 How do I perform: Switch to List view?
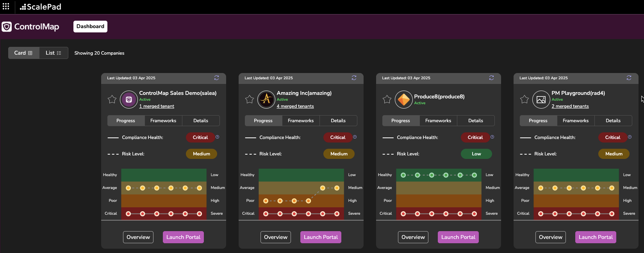[x=54, y=53]
